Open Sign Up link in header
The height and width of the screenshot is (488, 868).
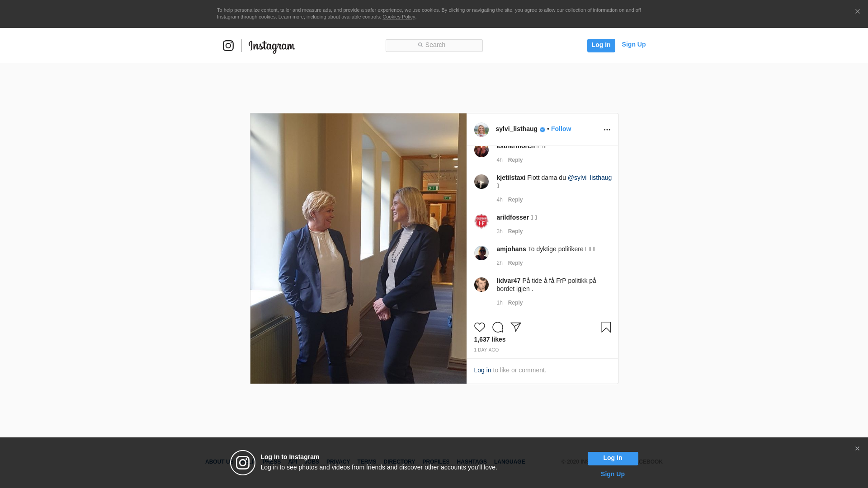point(633,44)
